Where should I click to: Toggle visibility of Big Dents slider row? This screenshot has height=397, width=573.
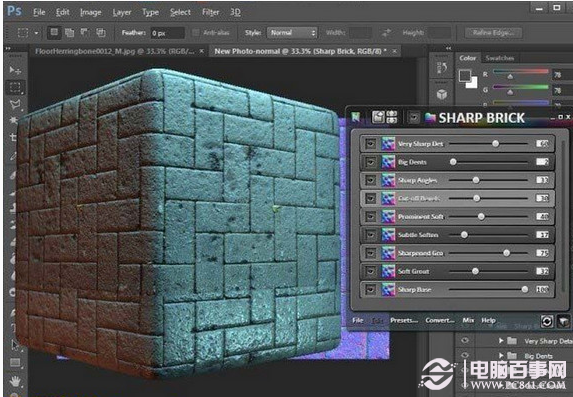point(370,162)
